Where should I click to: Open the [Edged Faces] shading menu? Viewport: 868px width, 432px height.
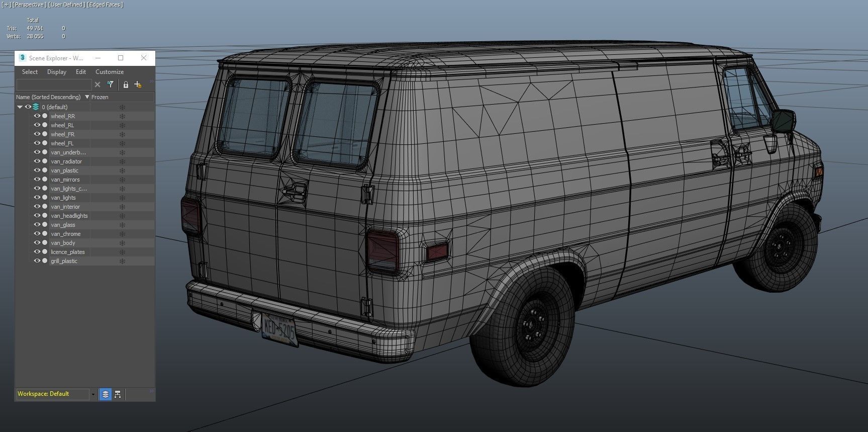[x=105, y=5]
